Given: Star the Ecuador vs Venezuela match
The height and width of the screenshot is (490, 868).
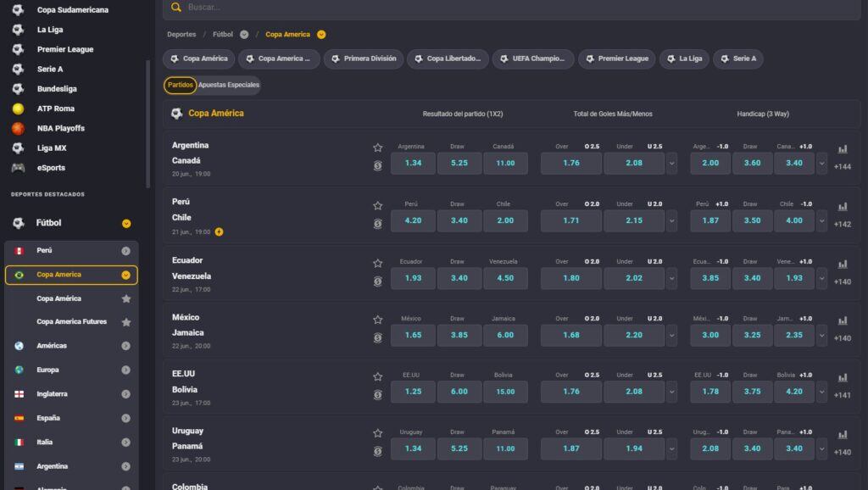Looking at the screenshot, I should [378, 263].
